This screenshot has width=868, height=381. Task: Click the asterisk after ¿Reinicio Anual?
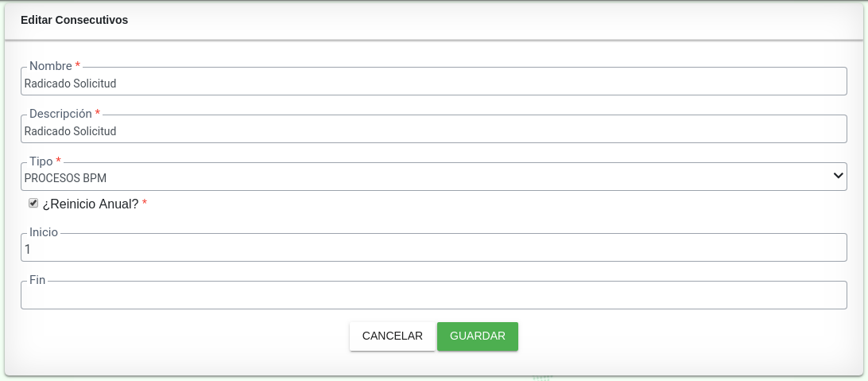[145, 204]
